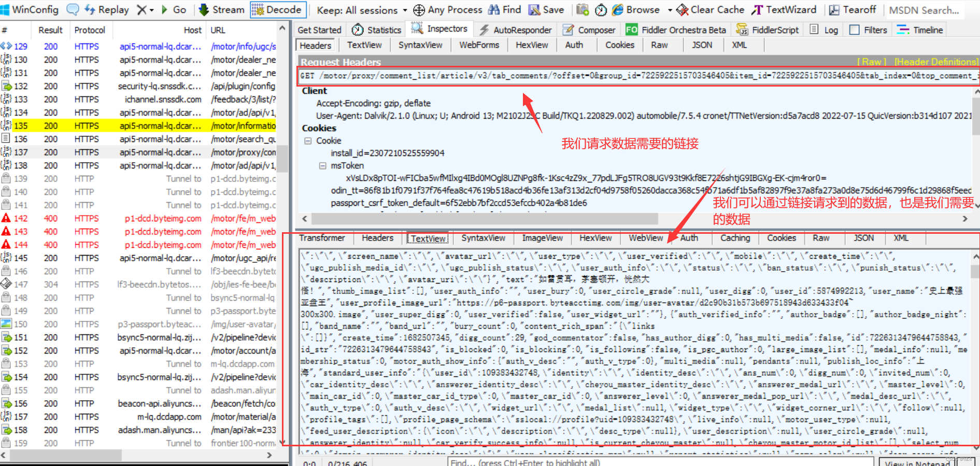Open the Timeline tab
Image resolution: width=980 pixels, height=466 pixels.
tap(920, 30)
